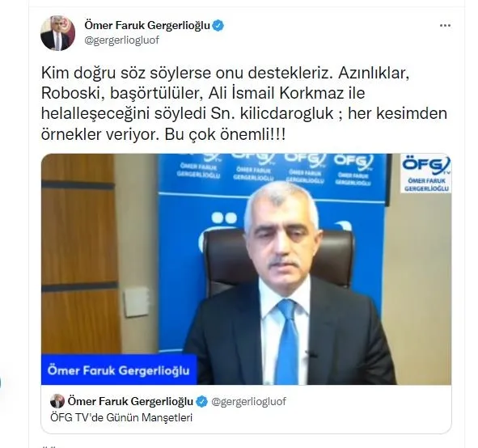Play the embedded ÖFG TV video
This screenshot has width=478, height=448.
coord(247,269)
